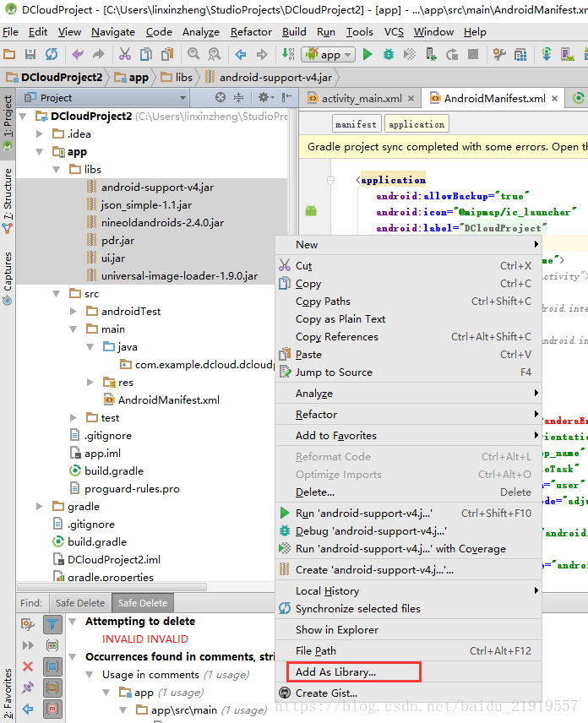Click the Paste clipboard toolbar icon

167,54
